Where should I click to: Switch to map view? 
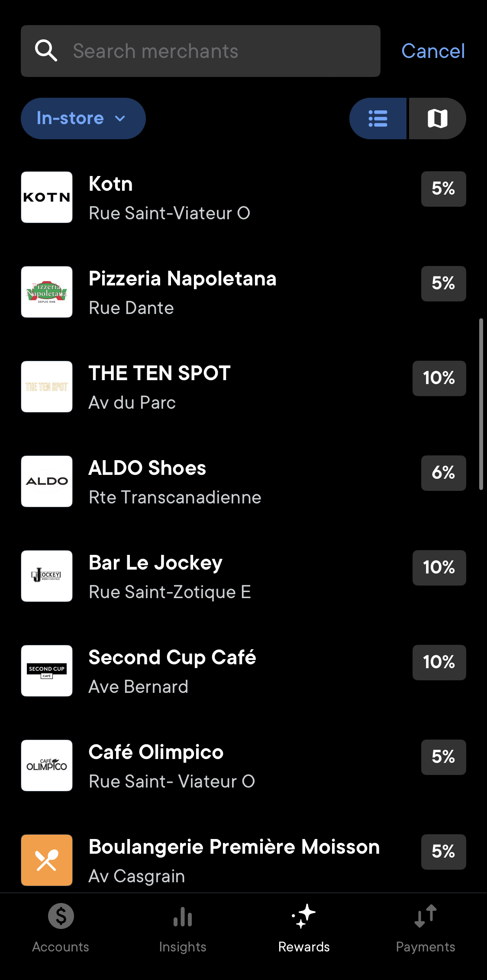click(x=437, y=118)
